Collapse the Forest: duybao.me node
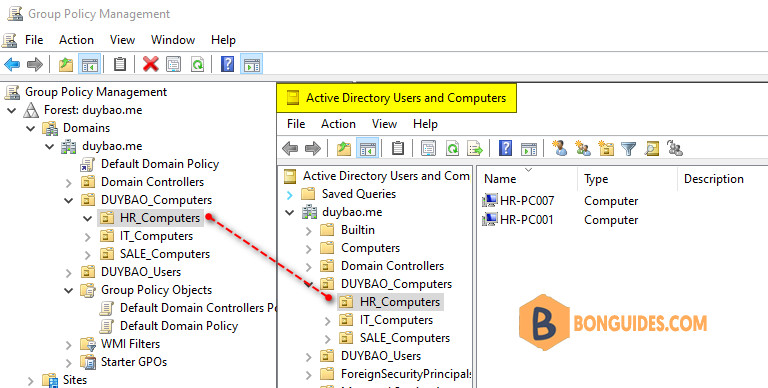Image resolution: width=768 pixels, height=388 pixels. tap(11, 110)
